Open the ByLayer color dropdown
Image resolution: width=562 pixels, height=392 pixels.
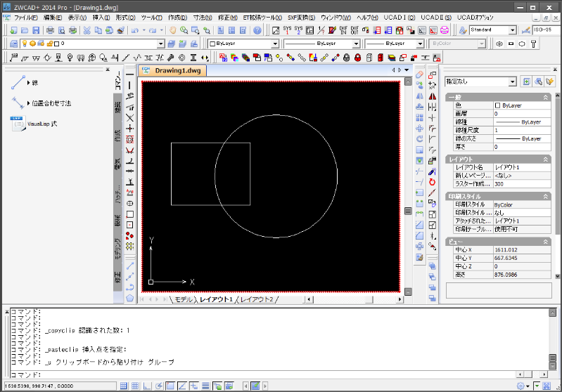[275, 44]
